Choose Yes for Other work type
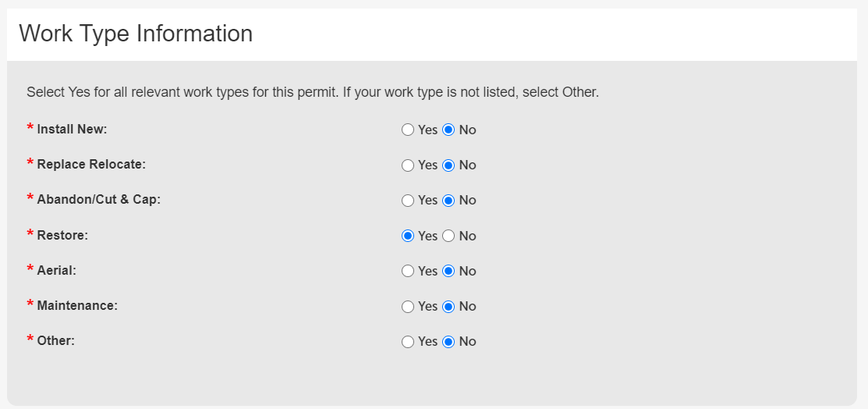Viewport: 868px width, 409px height. click(408, 342)
